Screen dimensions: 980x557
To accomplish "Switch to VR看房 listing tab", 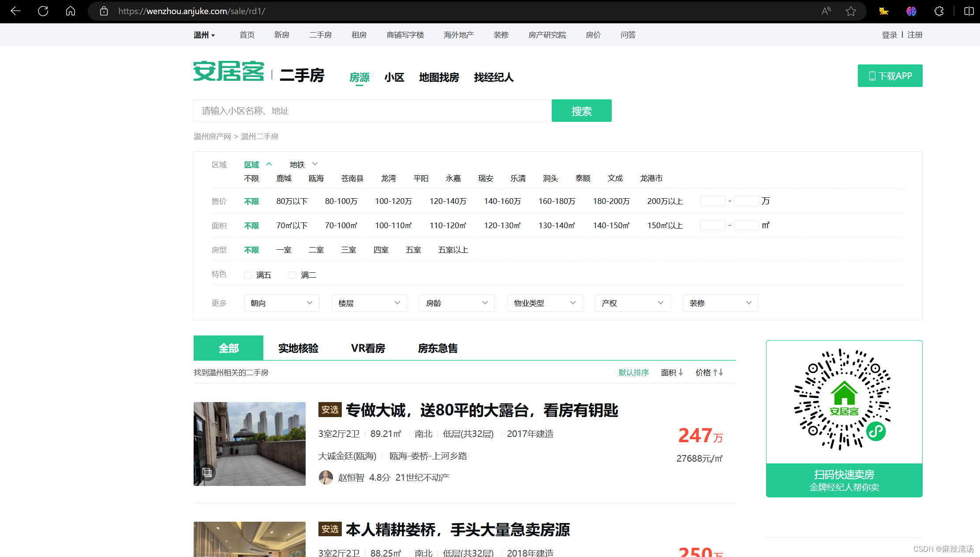I will tap(368, 348).
